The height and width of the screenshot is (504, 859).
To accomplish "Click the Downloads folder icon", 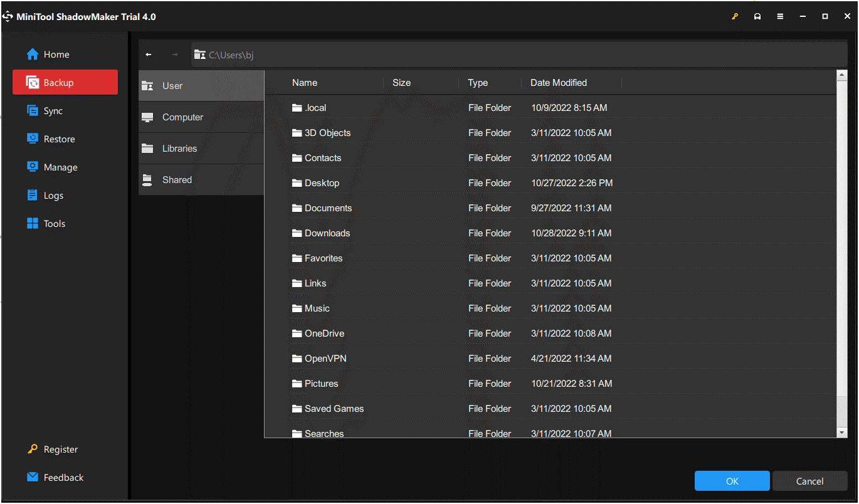I will [297, 233].
